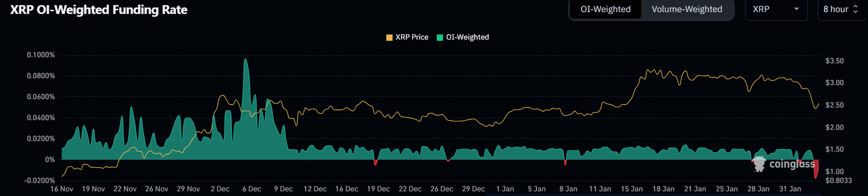Viewport: 868px width, 196px height.
Task: Click the 29 Nov date label
Action: coord(188,189)
